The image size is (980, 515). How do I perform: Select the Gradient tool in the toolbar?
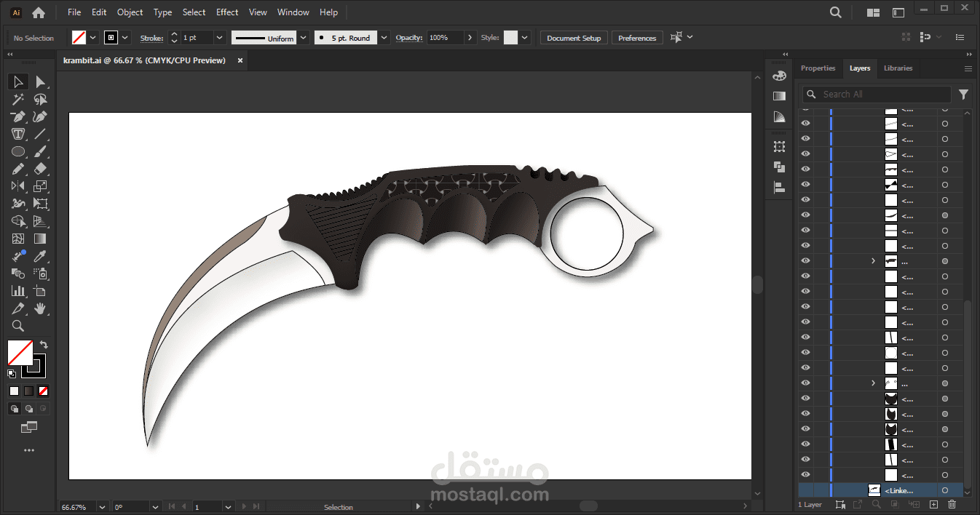coord(41,239)
